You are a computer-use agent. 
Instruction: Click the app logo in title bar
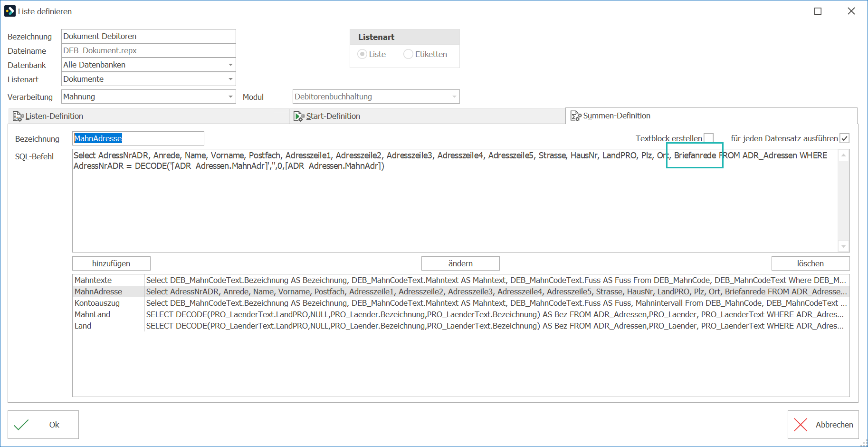click(10, 11)
